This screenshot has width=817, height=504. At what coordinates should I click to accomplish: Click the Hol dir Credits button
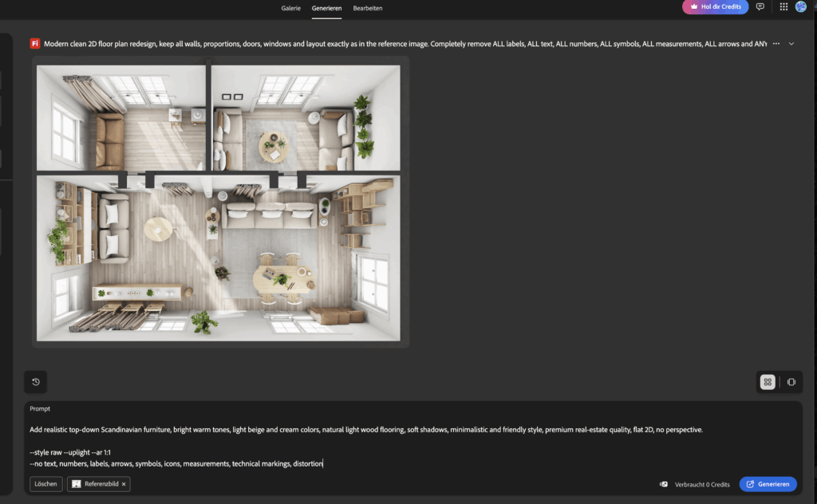click(x=715, y=7)
